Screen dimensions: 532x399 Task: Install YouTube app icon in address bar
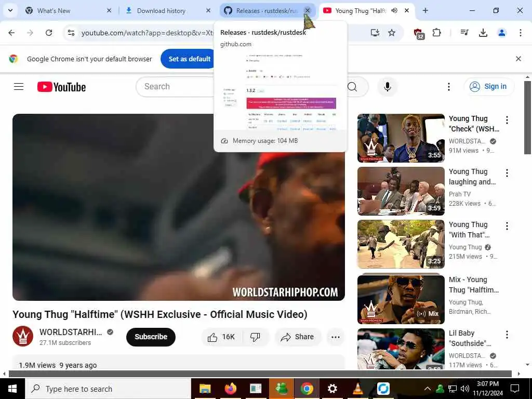click(375, 33)
